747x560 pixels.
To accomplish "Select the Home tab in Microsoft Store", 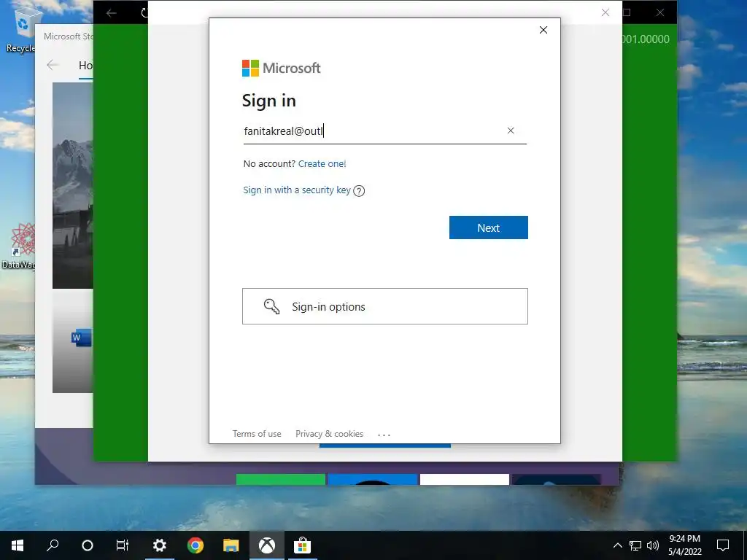I will point(86,66).
